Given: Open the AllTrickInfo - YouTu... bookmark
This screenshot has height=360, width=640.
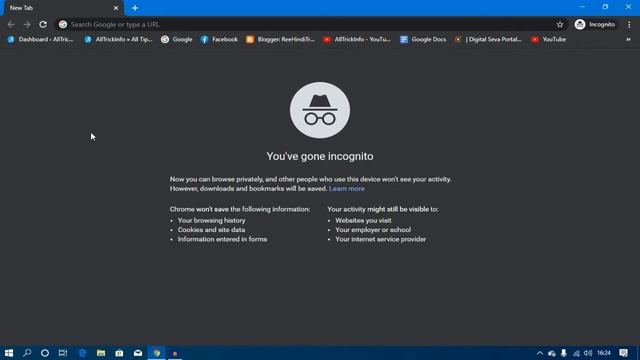Looking at the screenshot, I should (x=357, y=39).
